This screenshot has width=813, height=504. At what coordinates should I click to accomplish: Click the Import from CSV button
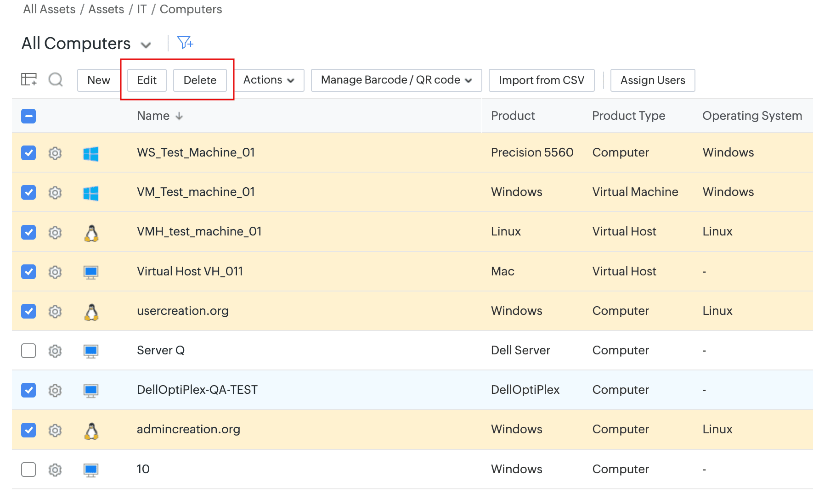(x=541, y=80)
